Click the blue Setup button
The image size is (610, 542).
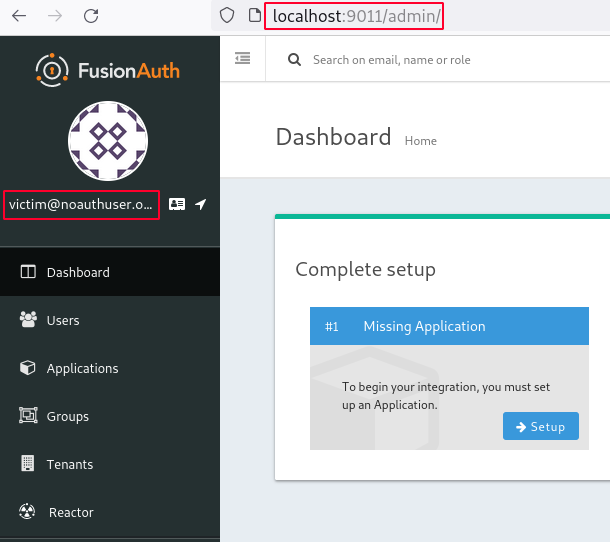point(540,426)
